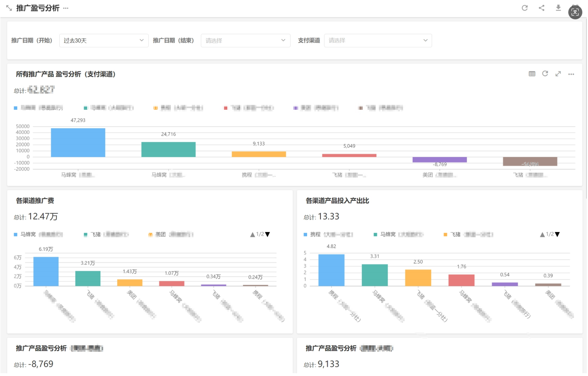Open the 推广日期（开始） dropdown showing 过去30天

[x=104, y=40]
